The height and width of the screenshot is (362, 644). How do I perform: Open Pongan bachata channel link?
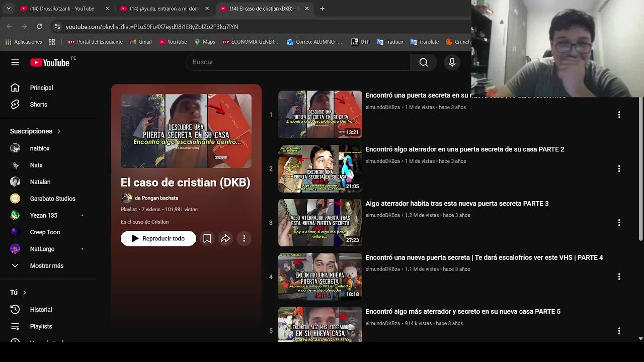(156, 198)
